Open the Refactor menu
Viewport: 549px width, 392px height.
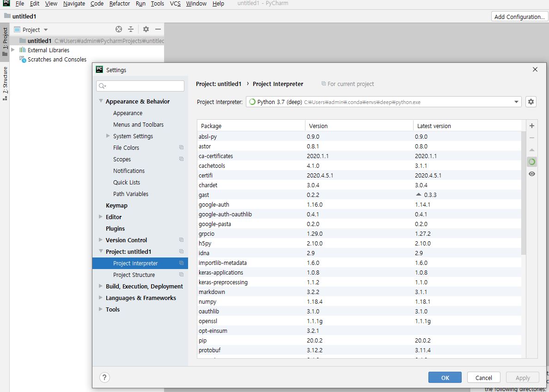pos(119,4)
